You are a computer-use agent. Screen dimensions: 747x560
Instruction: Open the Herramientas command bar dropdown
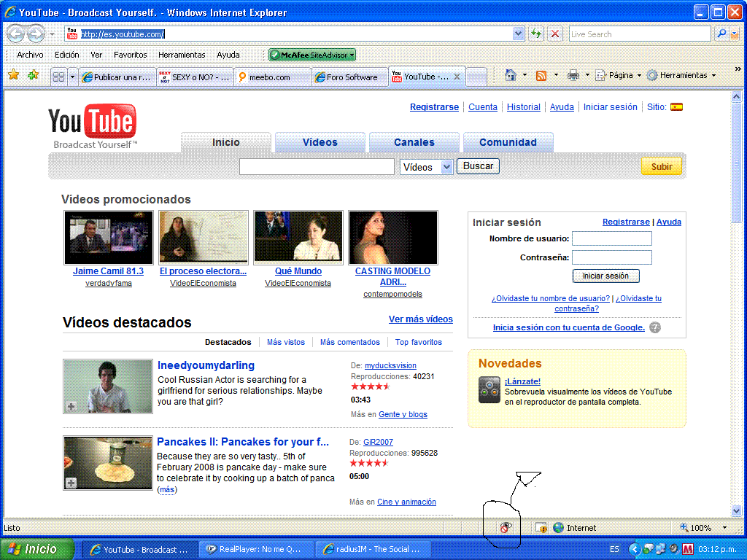(x=713, y=75)
